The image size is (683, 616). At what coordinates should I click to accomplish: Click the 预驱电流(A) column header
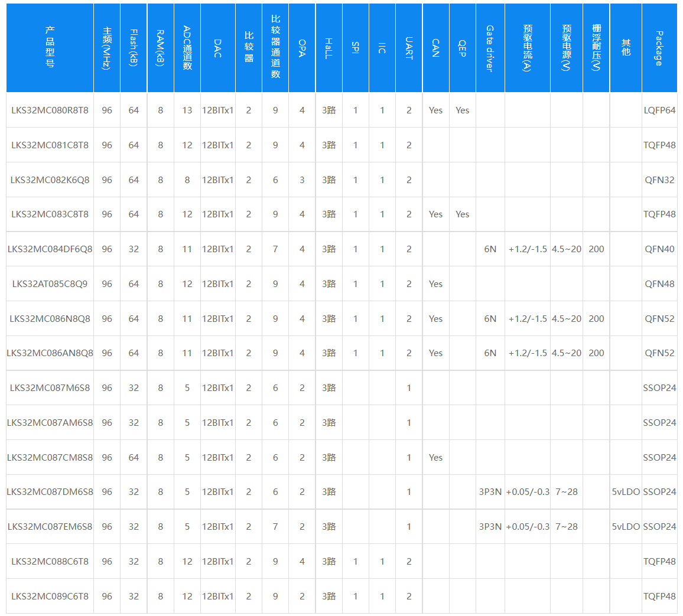[x=528, y=48]
